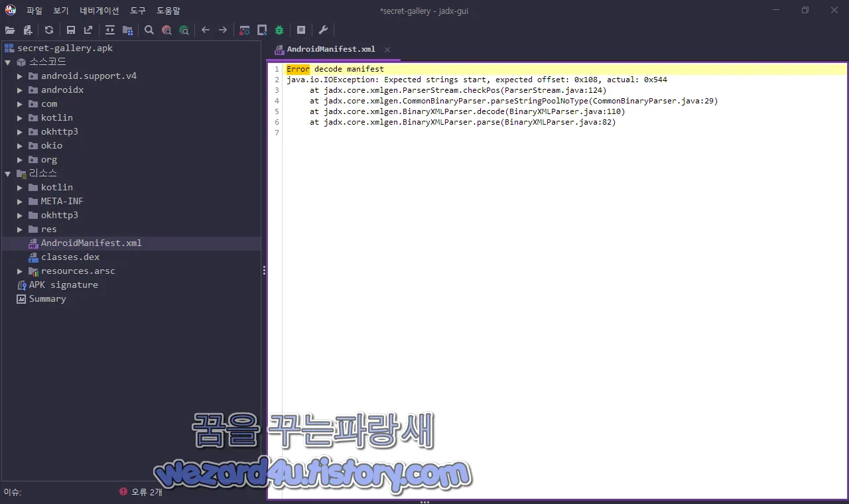Expand the okio package
The width and height of the screenshot is (849, 504).
pyautogui.click(x=20, y=146)
